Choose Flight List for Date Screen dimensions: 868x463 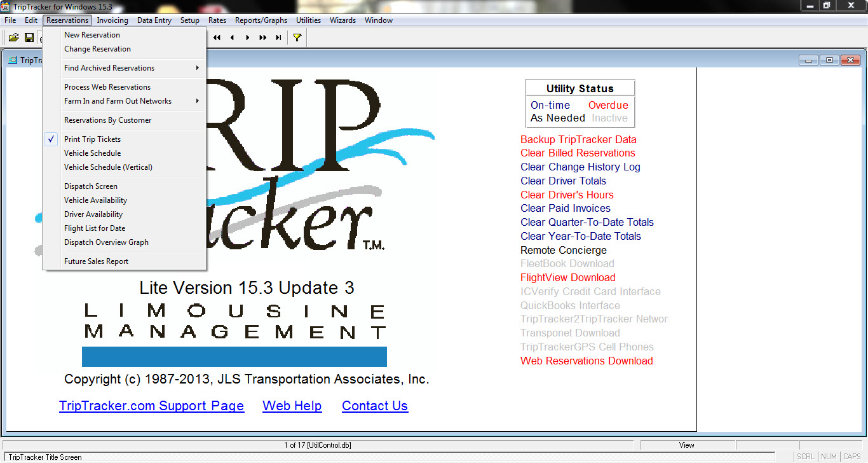125,228
